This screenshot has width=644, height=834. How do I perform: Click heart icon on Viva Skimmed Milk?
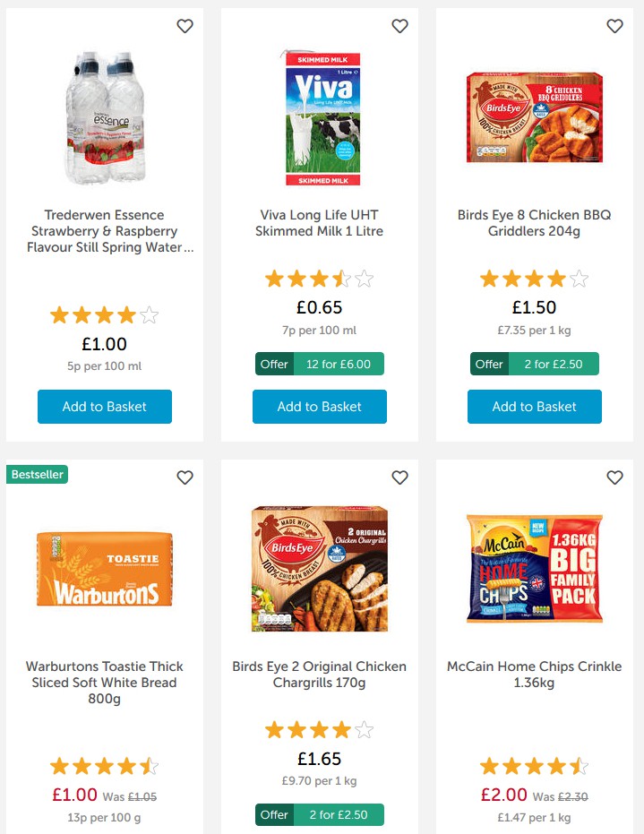[x=399, y=27]
